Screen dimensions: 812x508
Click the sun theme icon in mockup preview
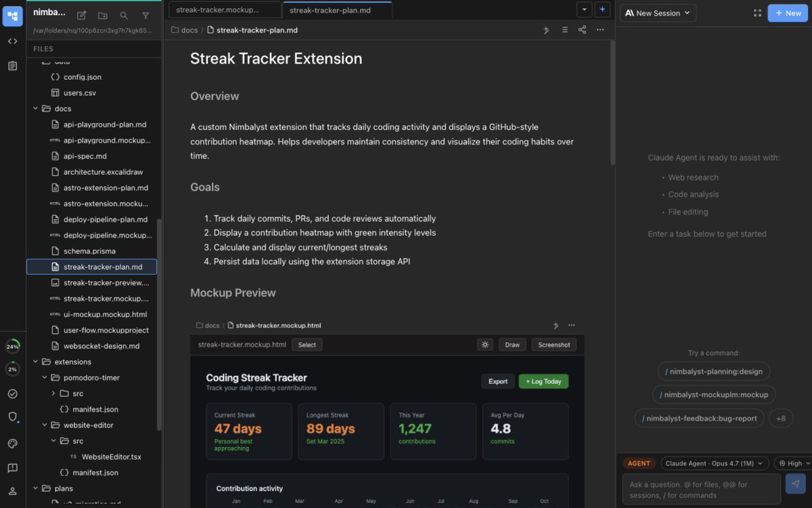484,345
